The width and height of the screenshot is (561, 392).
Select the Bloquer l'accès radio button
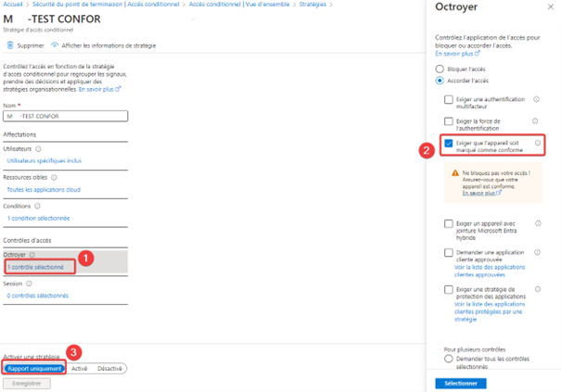tap(440, 69)
